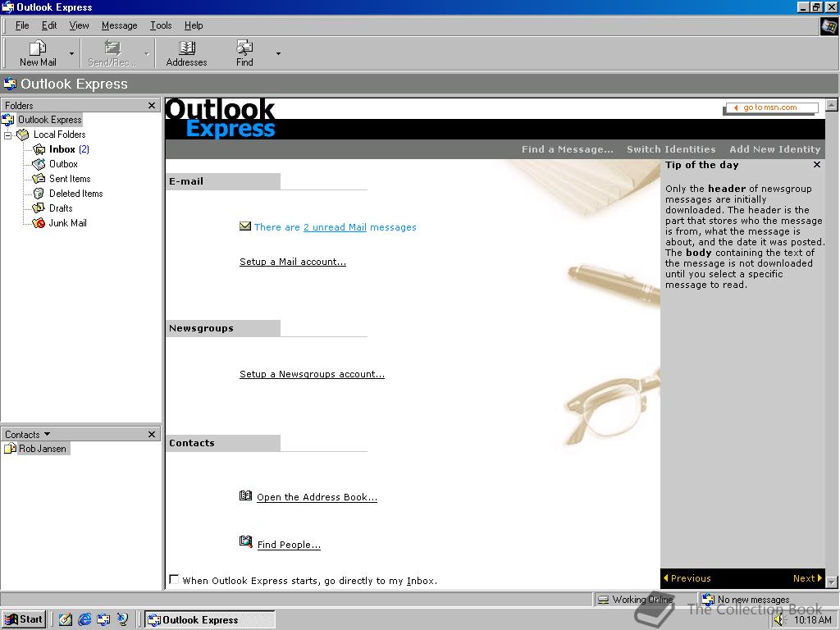Select the Inbox (2) label
The width and height of the screenshot is (840, 630).
pos(69,149)
